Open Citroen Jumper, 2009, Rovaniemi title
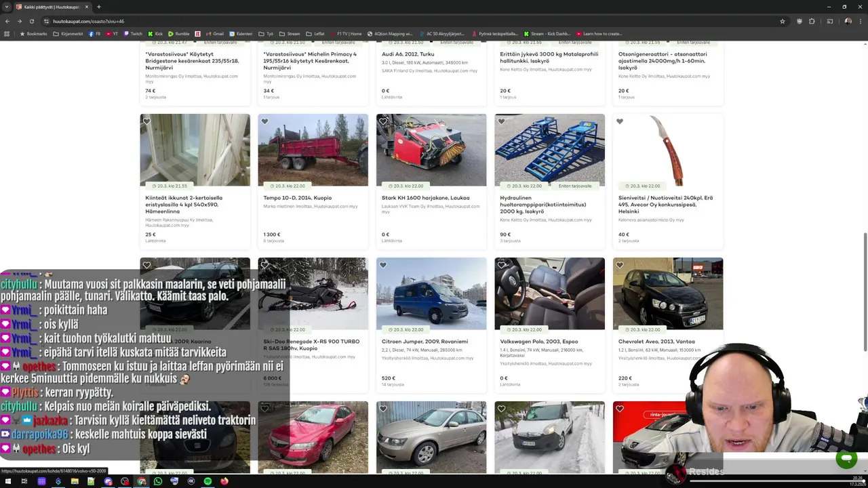Image resolution: width=868 pixels, height=488 pixels. click(425, 342)
